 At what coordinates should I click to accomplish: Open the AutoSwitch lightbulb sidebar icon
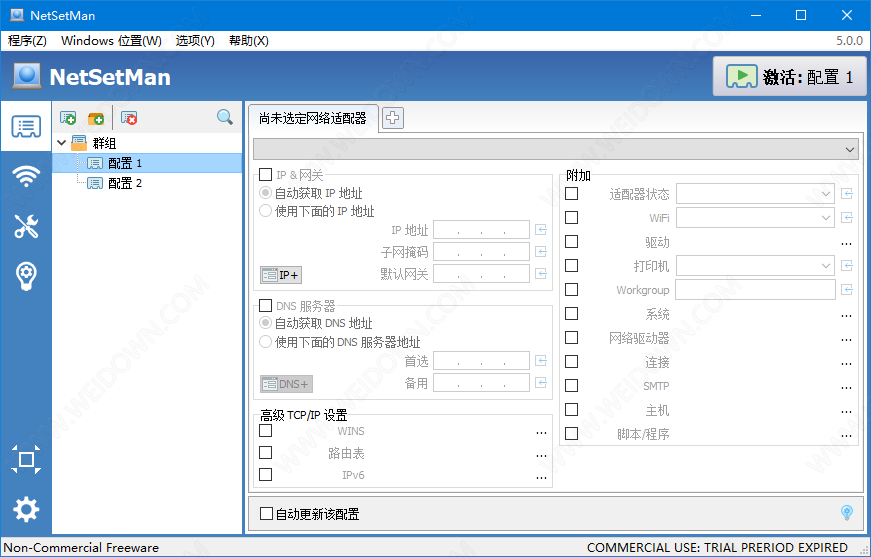coord(26,275)
